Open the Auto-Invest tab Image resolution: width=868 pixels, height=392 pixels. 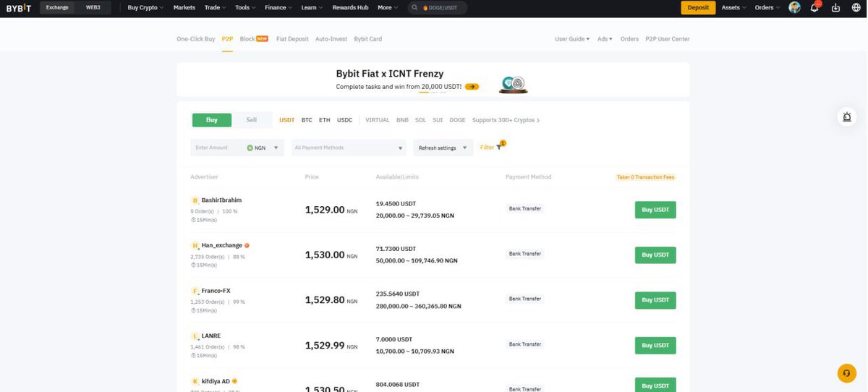331,39
